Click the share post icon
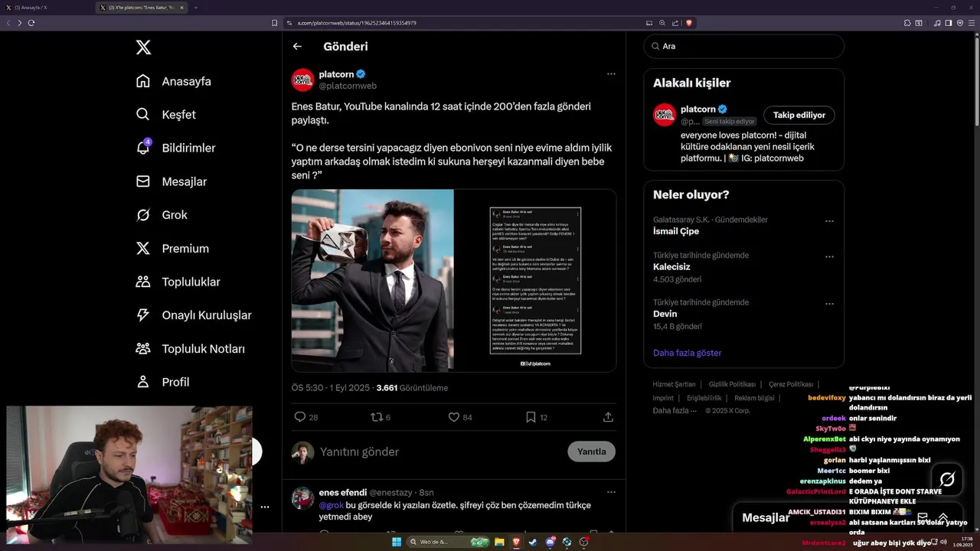 click(608, 417)
